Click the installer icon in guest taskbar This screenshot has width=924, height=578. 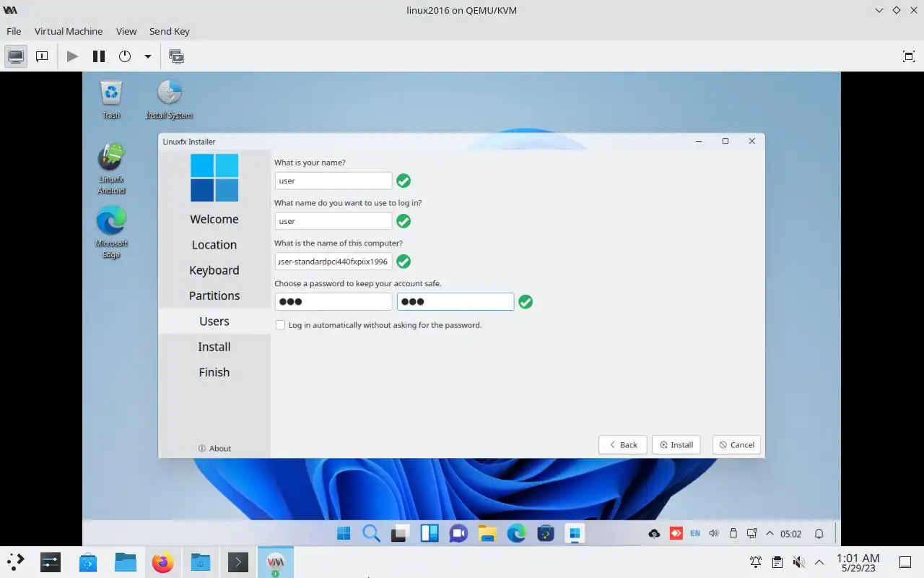tap(575, 533)
